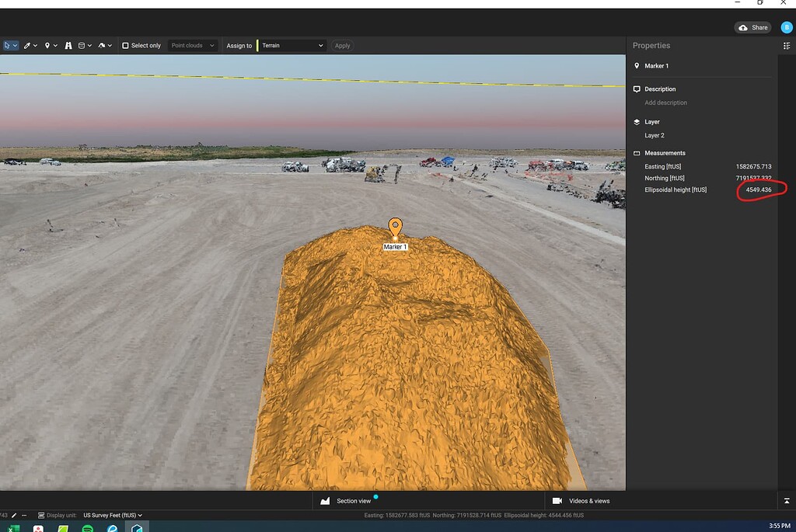
Task: Click the Apply button in the toolbar
Action: [x=342, y=45]
